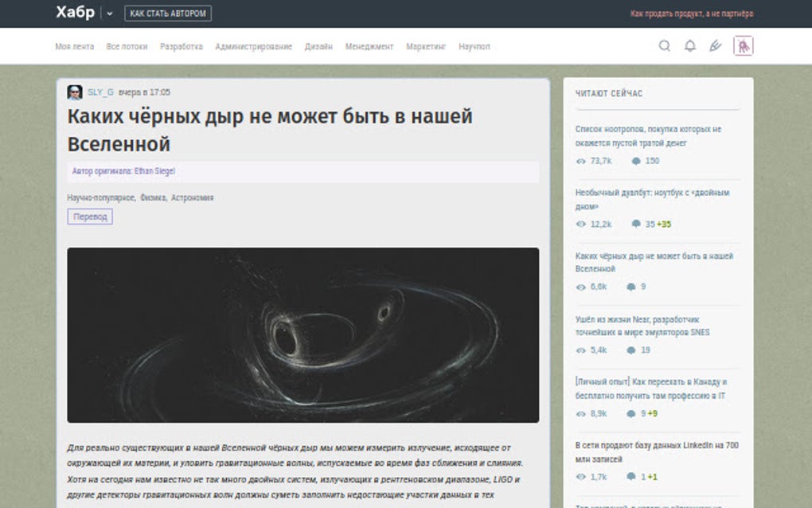Click views eye icon showing 73,7k
Screen dimensions: 812x508
(580, 161)
